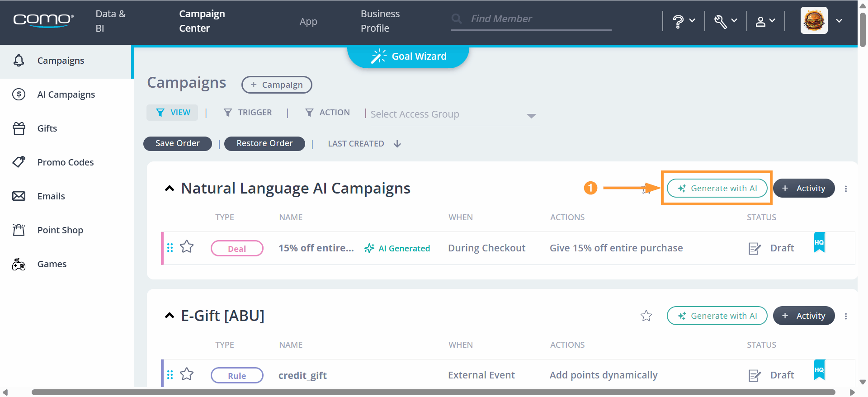The width and height of the screenshot is (868, 397).
Task: Open the wrench tools menu
Action: pyautogui.click(x=726, y=21)
